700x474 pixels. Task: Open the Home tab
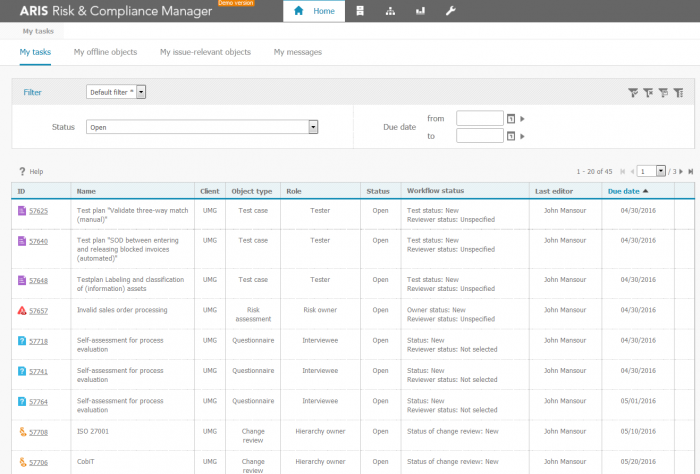314,11
